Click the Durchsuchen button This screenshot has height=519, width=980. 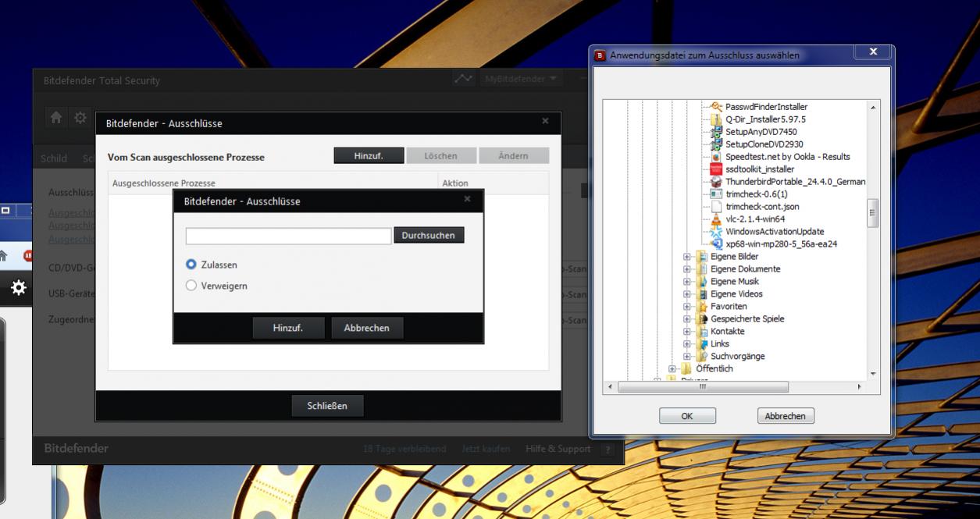[429, 235]
